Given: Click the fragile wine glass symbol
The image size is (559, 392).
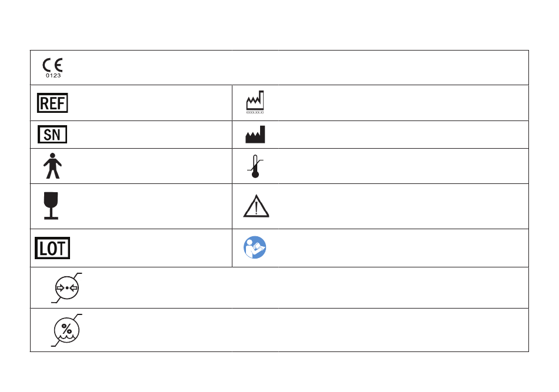Looking at the screenshot, I should pos(52,206).
